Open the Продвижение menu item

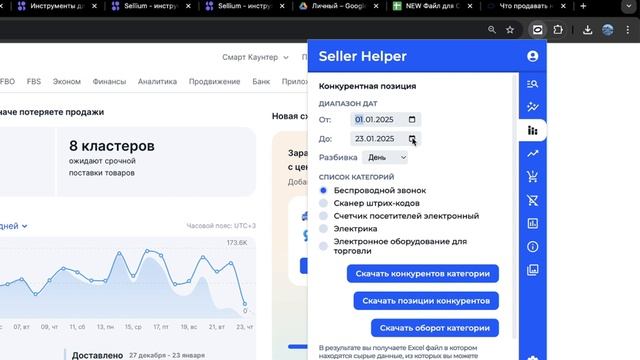214,81
